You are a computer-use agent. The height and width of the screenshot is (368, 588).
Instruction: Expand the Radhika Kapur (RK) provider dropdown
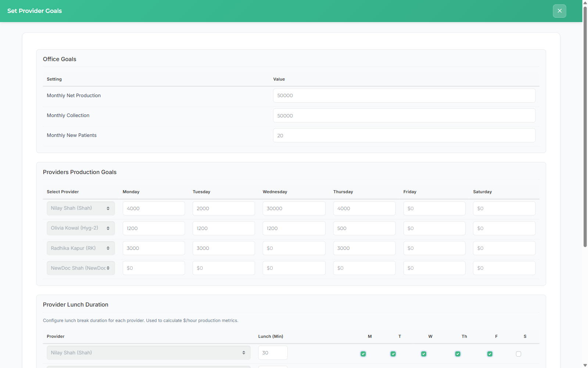pyautogui.click(x=81, y=248)
